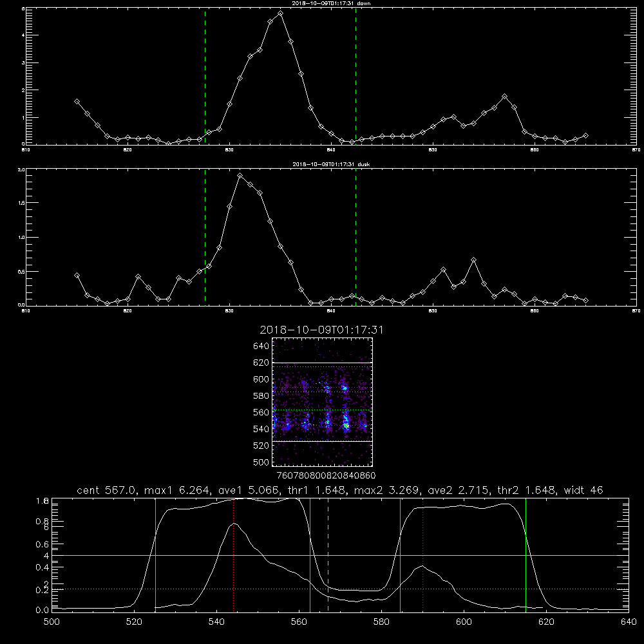Click the '560' label on the heatmap y-axis
The height and width of the screenshot is (644, 644).
click(261, 412)
